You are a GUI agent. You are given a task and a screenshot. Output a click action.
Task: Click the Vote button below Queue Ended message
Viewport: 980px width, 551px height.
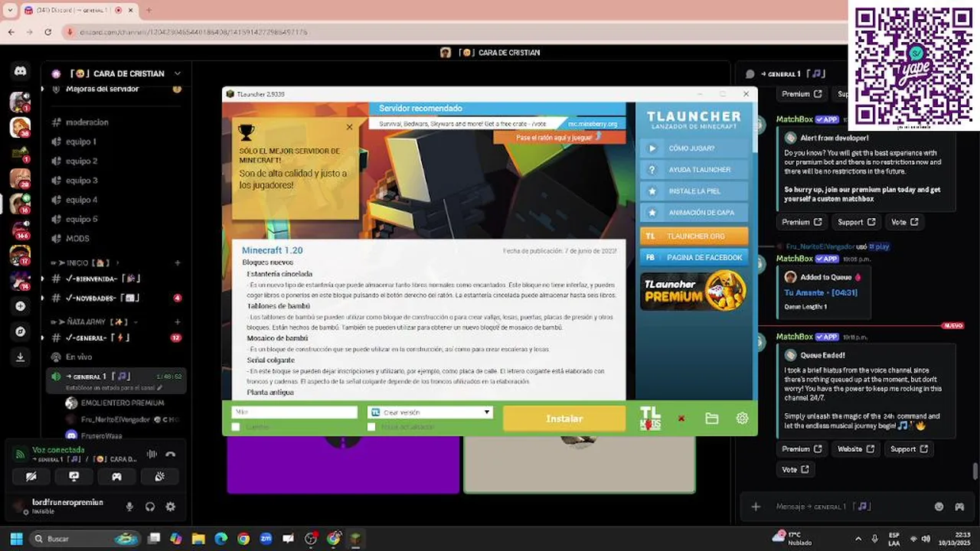[x=795, y=470]
